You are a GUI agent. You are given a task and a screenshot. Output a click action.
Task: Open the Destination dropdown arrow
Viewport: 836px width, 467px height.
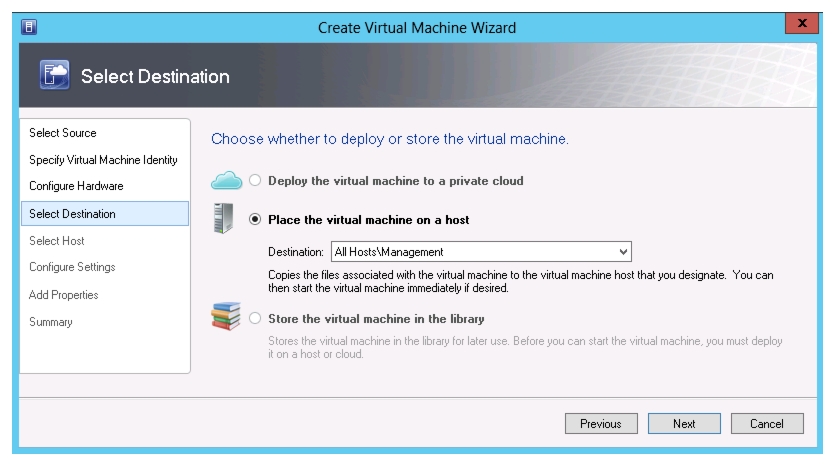[x=623, y=252]
